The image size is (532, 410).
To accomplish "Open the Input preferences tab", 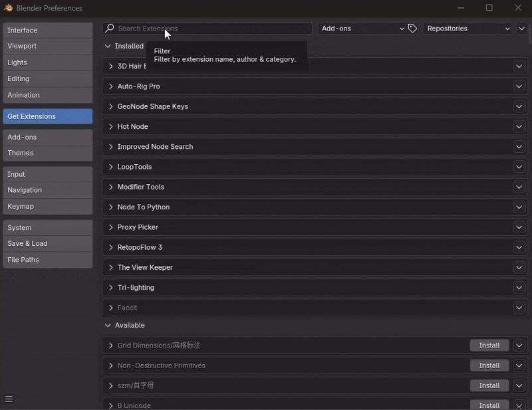I will 48,174.
